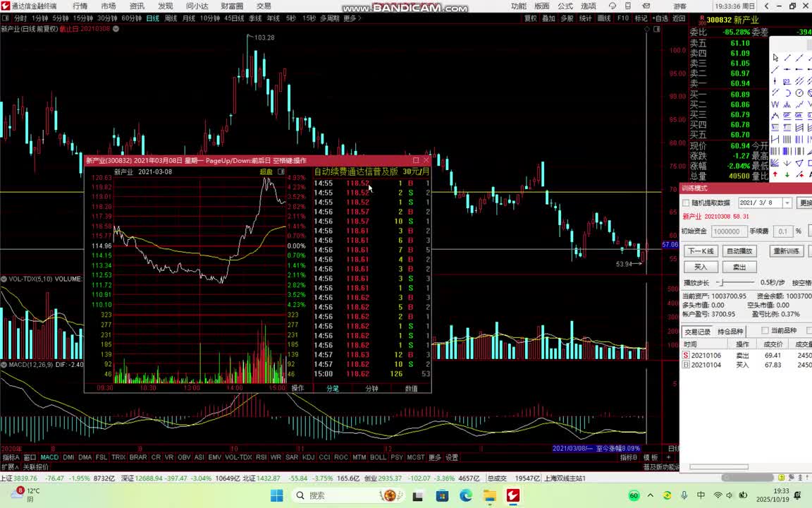
Task: Collapse the MACD indicator header arrow
Action: [x=4, y=364]
